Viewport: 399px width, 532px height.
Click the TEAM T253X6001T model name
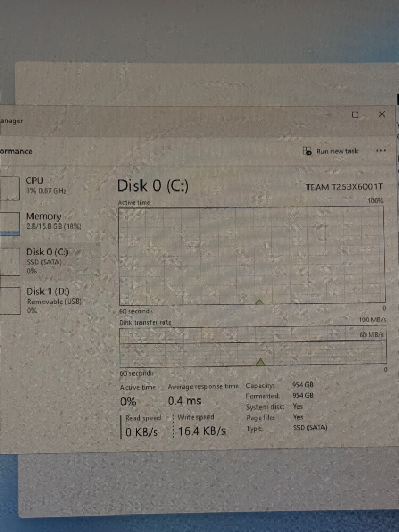point(344,187)
